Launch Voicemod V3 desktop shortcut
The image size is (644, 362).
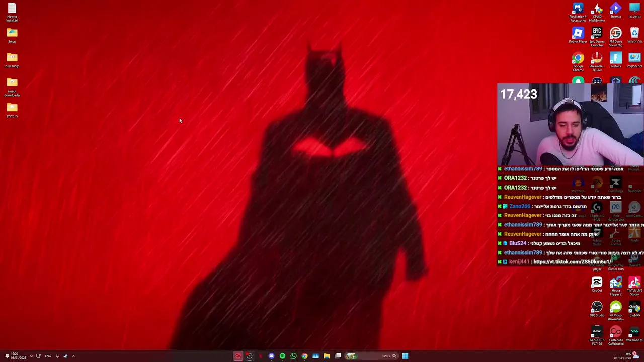tap(634, 334)
